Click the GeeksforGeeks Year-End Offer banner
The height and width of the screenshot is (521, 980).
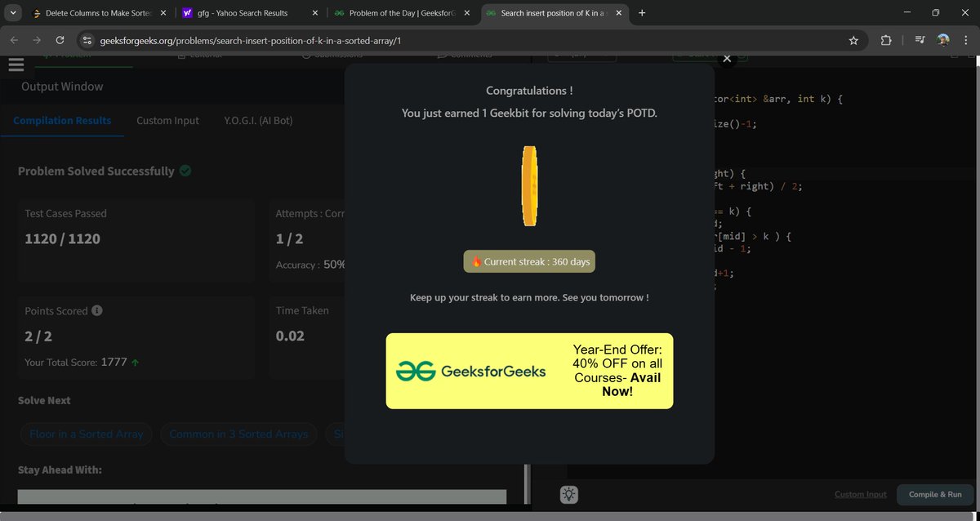pos(529,371)
